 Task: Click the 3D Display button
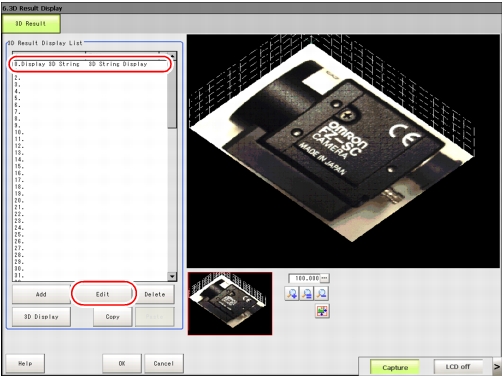coord(41,317)
